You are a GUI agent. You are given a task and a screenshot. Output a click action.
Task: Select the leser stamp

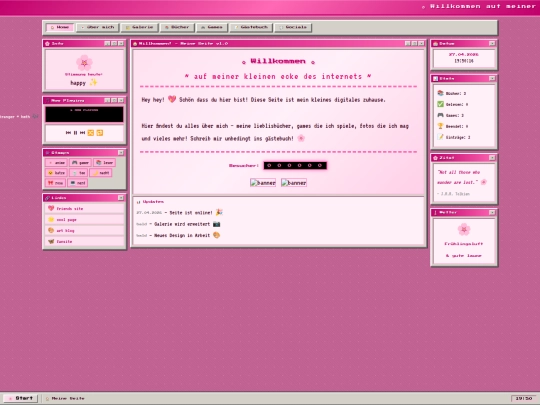105,163
